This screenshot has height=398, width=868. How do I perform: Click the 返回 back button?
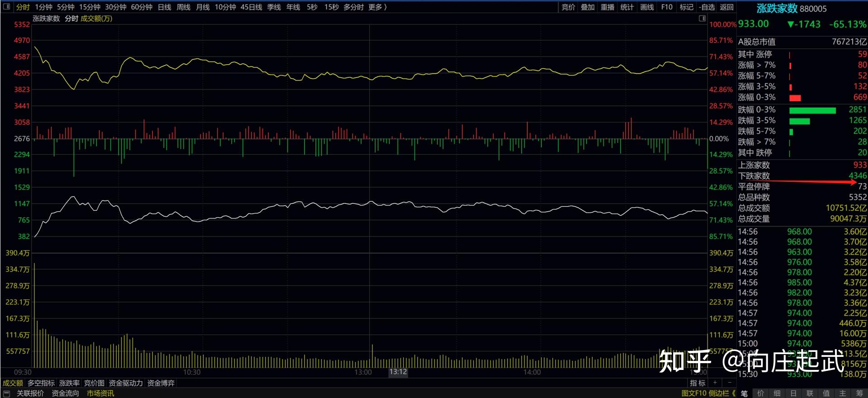coord(726,7)
